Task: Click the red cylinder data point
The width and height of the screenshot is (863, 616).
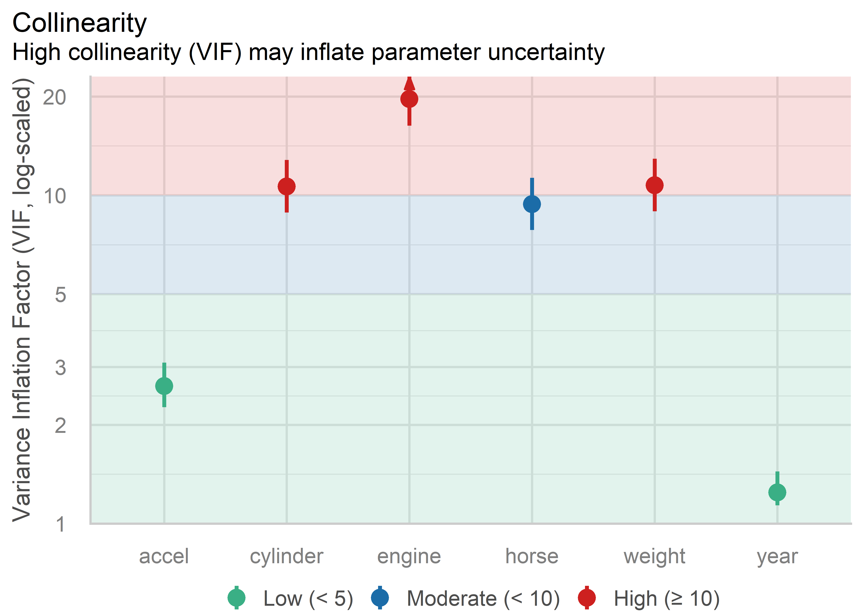Action: (286, 186)
